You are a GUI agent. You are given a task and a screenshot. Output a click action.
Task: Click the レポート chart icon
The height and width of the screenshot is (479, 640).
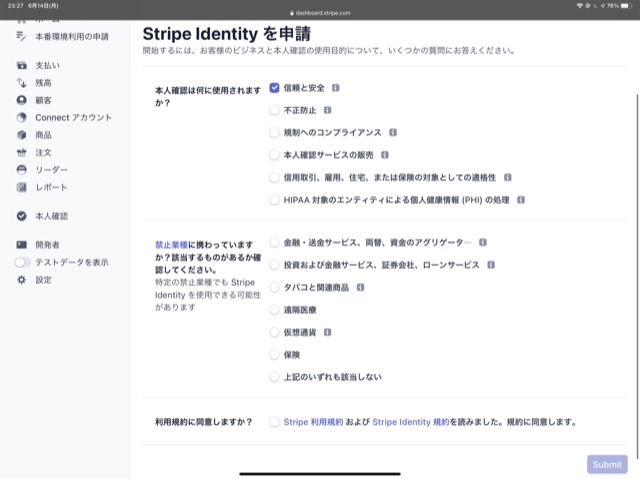21,187
